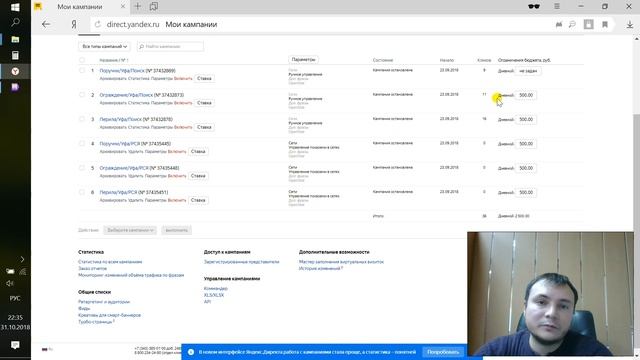
Task: Open the 'XLS/XLSX' link
Action: tap(214, 295)
